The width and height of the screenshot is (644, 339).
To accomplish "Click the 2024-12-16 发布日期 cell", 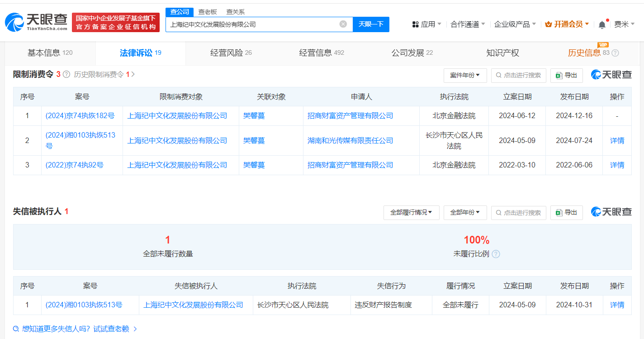I will [574, 116].
